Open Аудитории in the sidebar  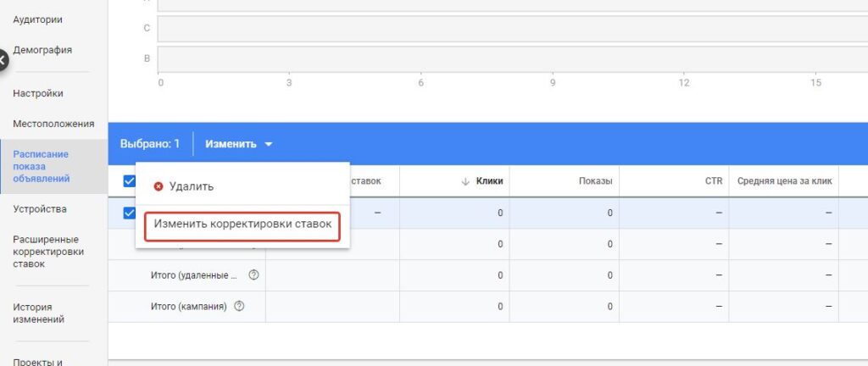(x=37, y=19)
